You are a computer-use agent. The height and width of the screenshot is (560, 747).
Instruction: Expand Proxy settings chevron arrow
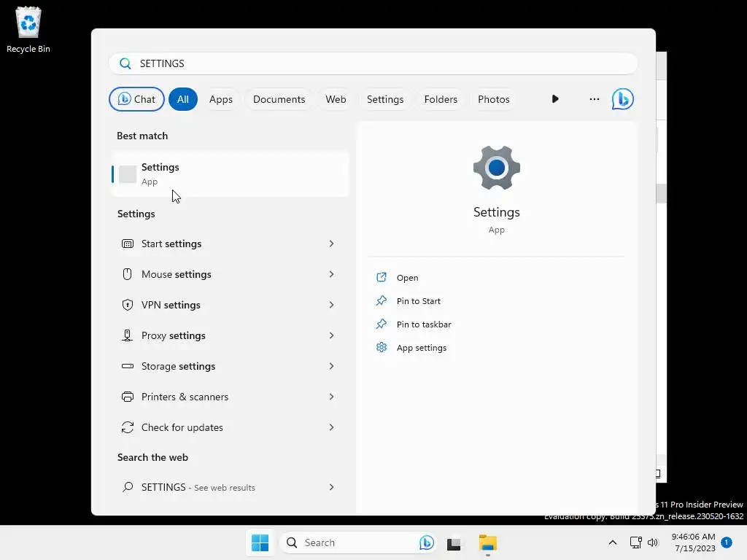(332, 335)
